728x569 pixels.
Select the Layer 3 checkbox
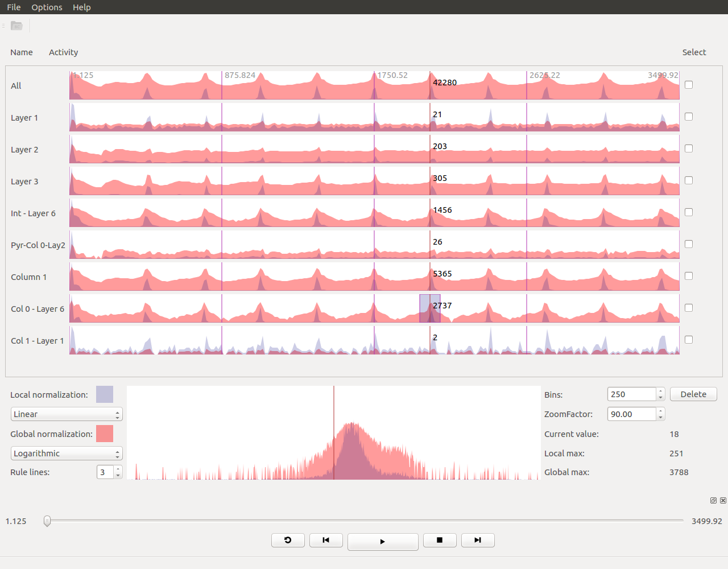689,180
